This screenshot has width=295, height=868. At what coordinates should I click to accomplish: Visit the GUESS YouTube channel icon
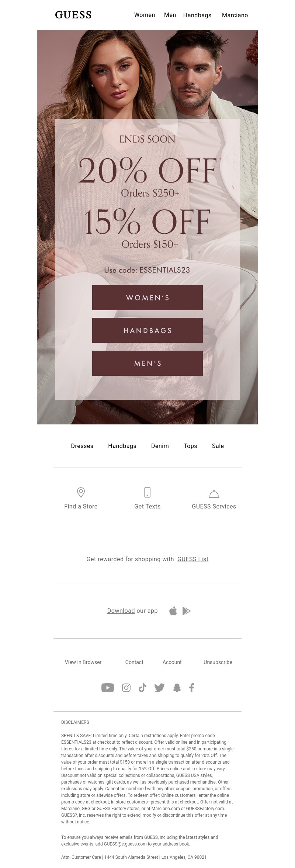[x=108, y=688]
